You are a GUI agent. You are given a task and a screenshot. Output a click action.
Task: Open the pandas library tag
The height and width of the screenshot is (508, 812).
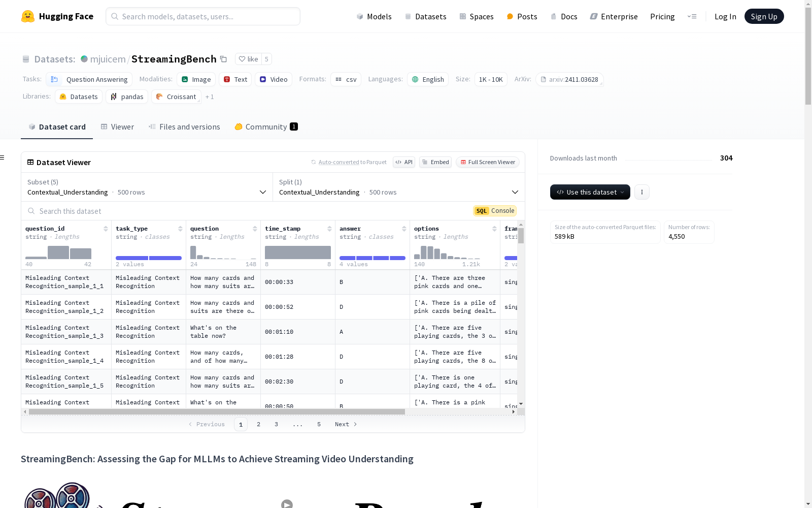[127, 97]
